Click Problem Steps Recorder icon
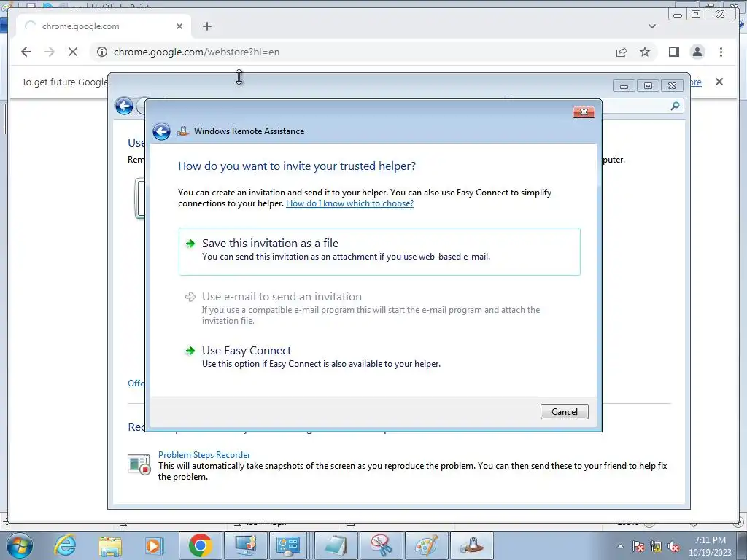The image size is (747, 560). 139,464
